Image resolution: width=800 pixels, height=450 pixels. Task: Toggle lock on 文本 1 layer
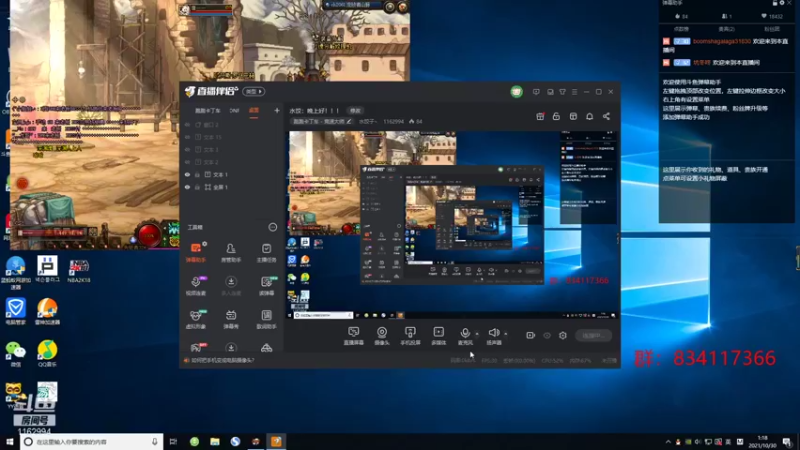coord(197,174)
